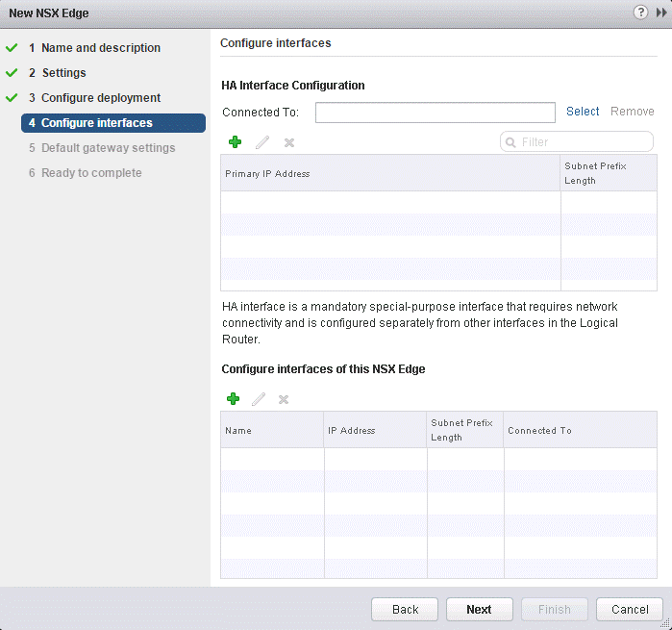Select step 4 Configure interfaces
Image resolution: width=672 pixels, height=630 pixels.
click(x=96, y=123)
